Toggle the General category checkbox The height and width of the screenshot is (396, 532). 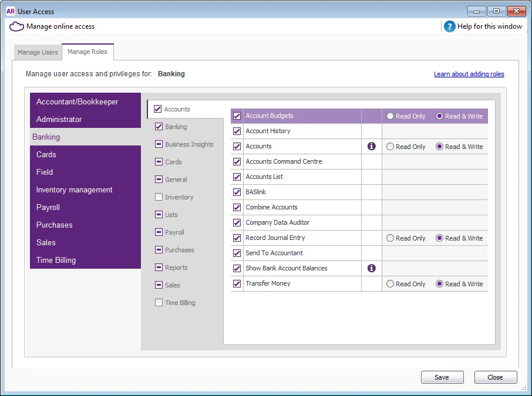click(159, 180)
